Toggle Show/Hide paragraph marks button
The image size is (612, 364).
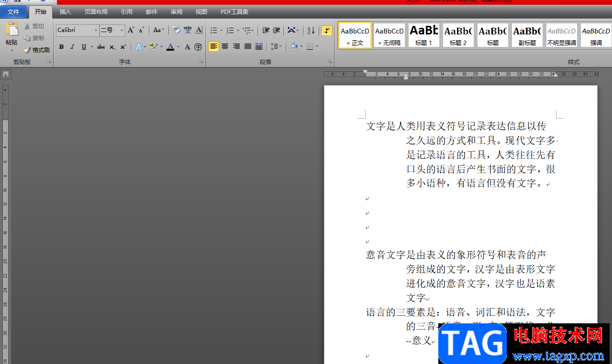click(327, 30)
